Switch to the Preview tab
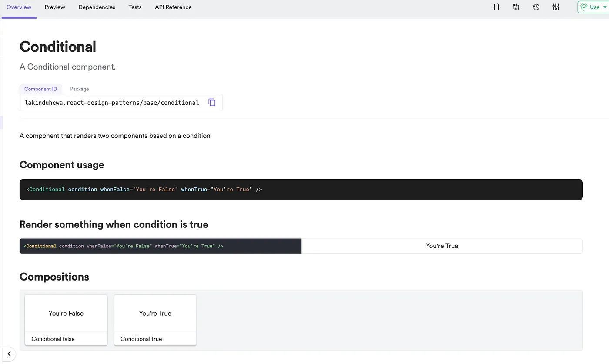Screen dimensions: 609x364 coord(55,7)
